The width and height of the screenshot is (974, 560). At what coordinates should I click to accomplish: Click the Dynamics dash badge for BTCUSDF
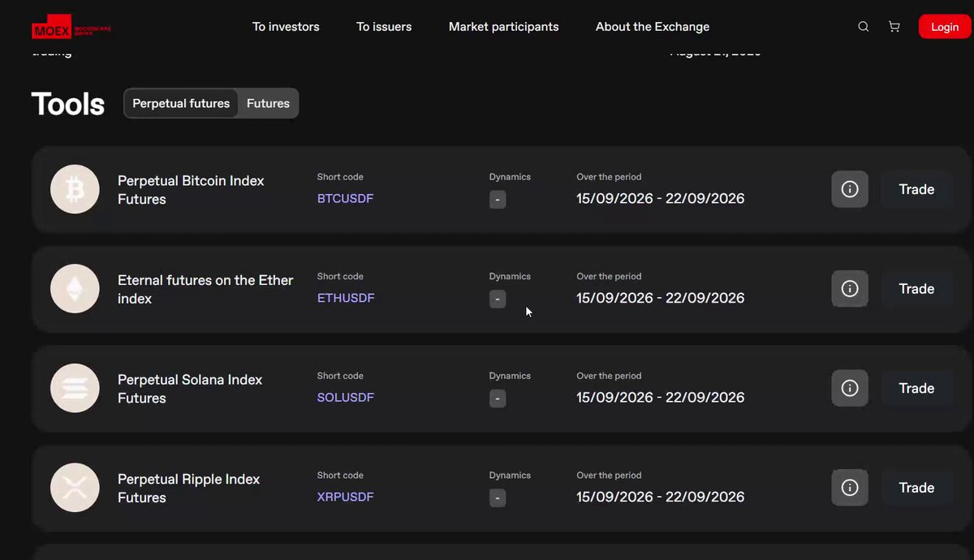[x=498, y=200]
